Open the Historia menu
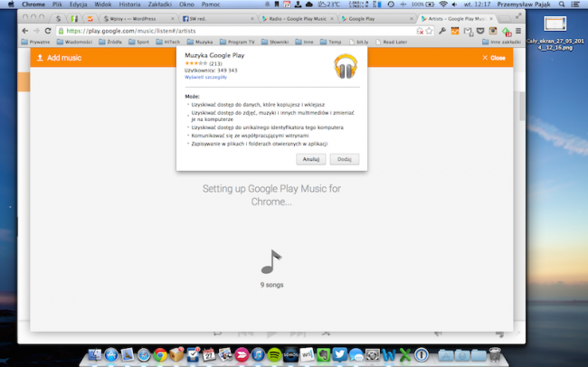Image resolution: width=588 pixels, height=367 pixels. pos(129,5)
